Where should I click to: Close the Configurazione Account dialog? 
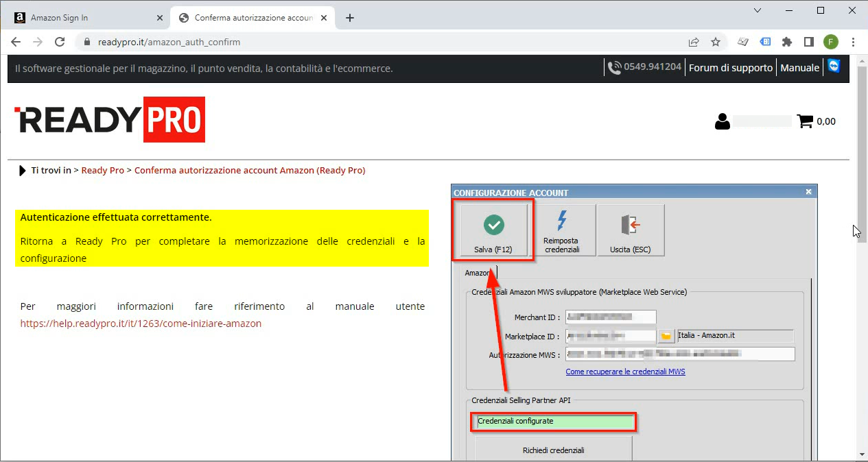pyautogui.click(x=808, y=193)
